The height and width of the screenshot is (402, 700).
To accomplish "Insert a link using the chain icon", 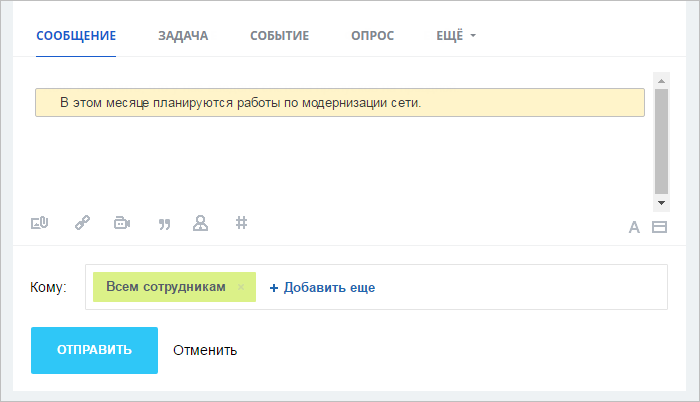I will pos(82,222).
